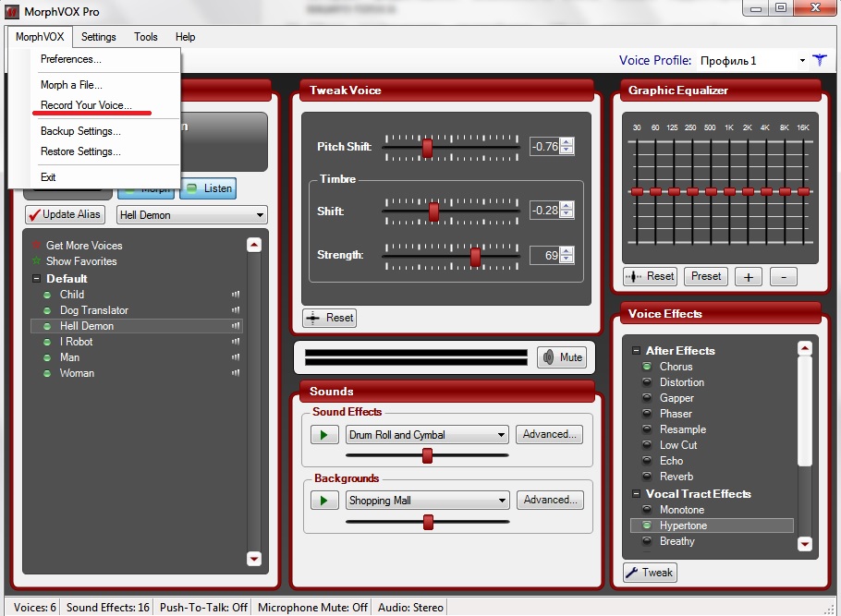Click the green indicator next to Dog Translator

click(47, 310)
